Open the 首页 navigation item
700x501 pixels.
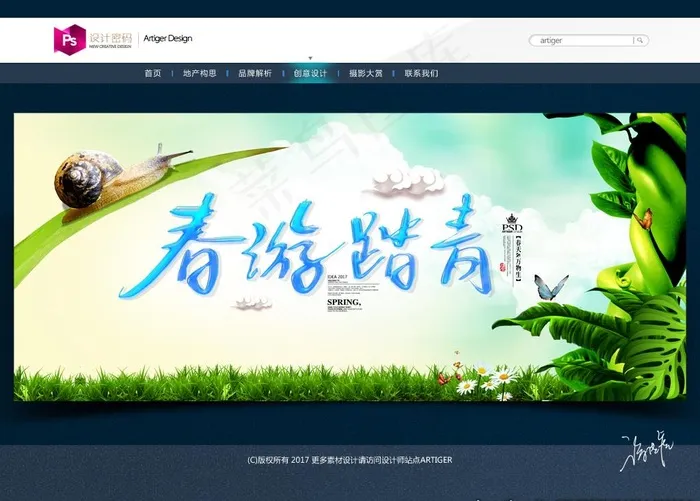coord(152,73)
